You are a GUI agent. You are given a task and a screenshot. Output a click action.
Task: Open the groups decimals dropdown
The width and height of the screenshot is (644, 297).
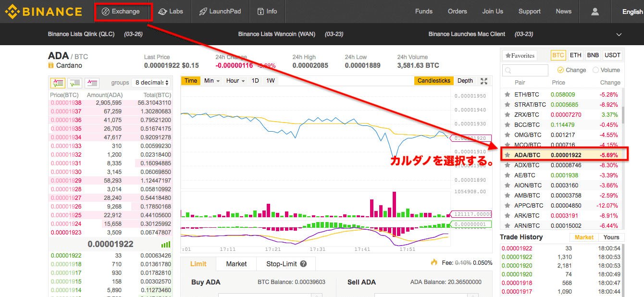pos(151,83)
